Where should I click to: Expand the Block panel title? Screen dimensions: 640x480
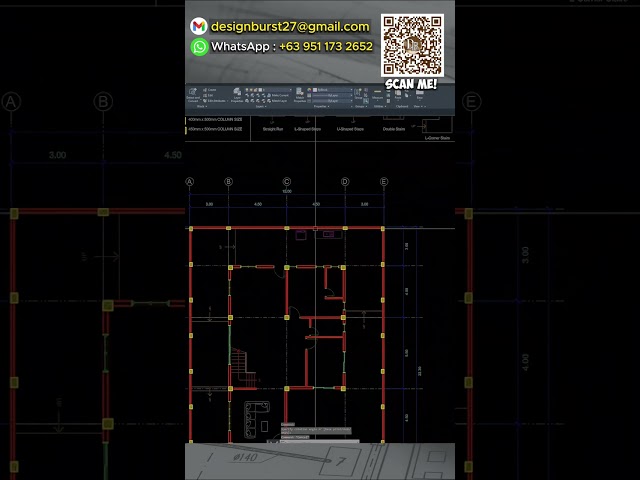[x=202, y=107]
